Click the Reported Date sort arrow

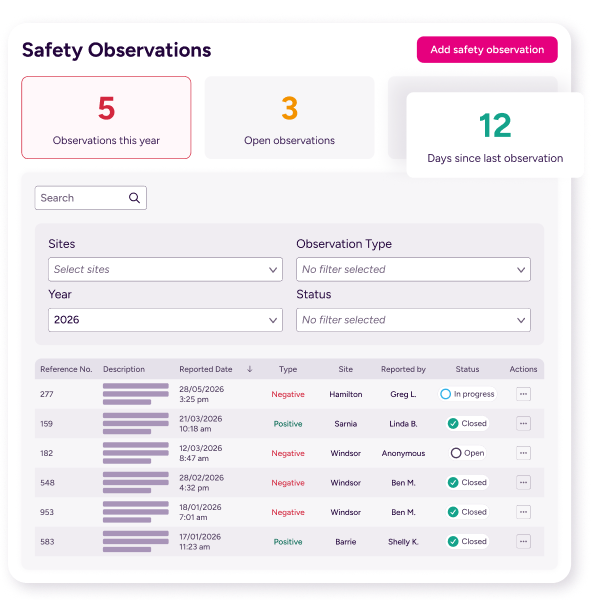(250, 369)
